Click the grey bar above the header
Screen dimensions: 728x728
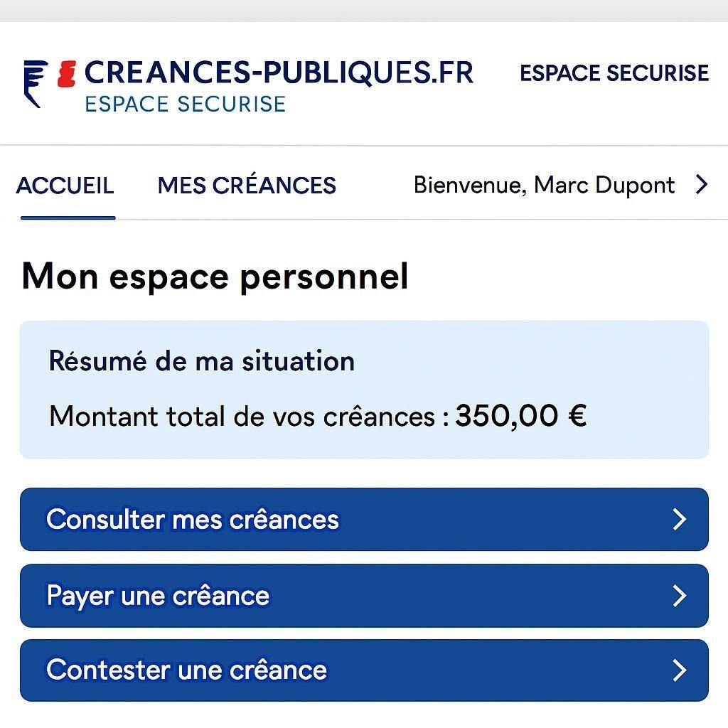tap(364, 10)
